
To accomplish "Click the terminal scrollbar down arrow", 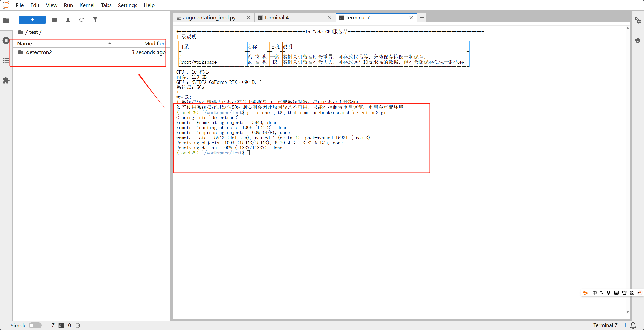I will tap(628, 312).
